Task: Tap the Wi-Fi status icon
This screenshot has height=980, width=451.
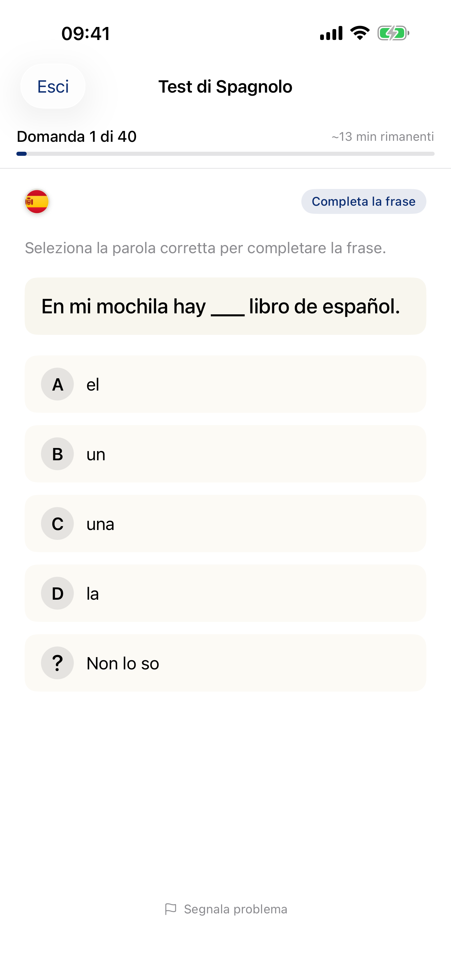Action: coord(360,33)
